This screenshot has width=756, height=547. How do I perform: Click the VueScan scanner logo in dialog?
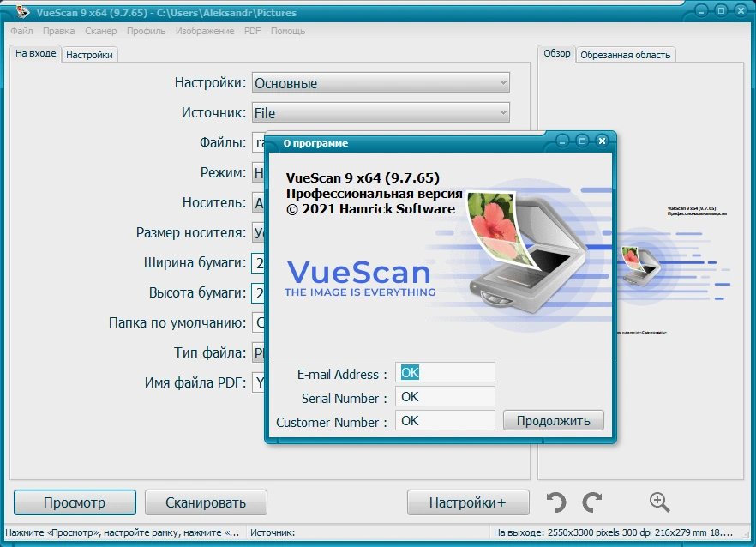click(526, 251)
